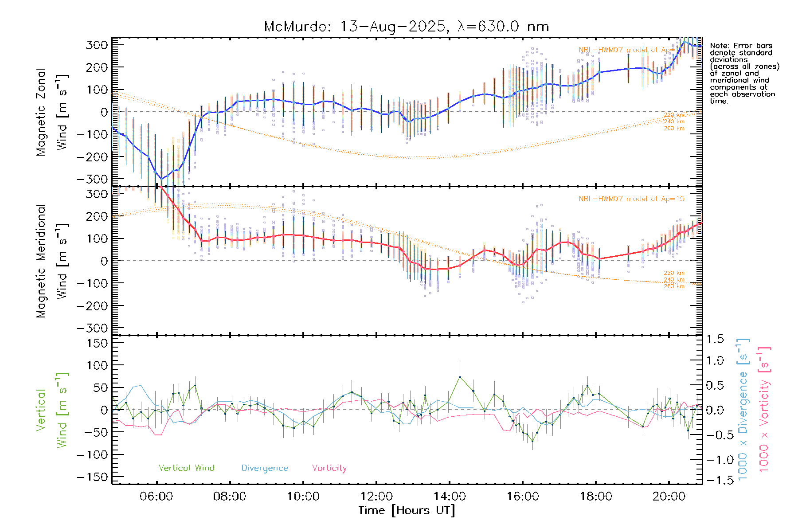Image resolution: width=798 pixels, height=532 pixels.
Task: Click the "Magnetic Zonal Wind" y-axis label
Action: coord(51,112)
